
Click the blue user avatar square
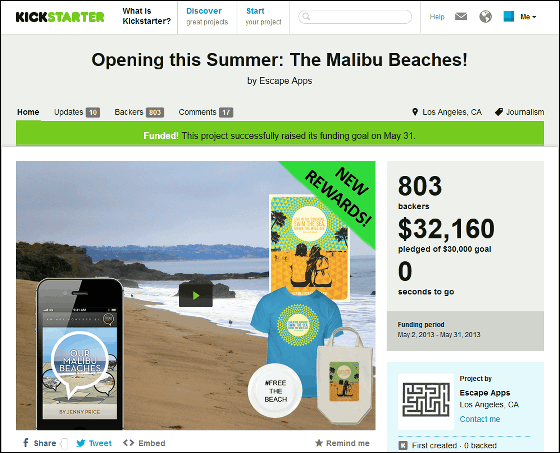509,16
